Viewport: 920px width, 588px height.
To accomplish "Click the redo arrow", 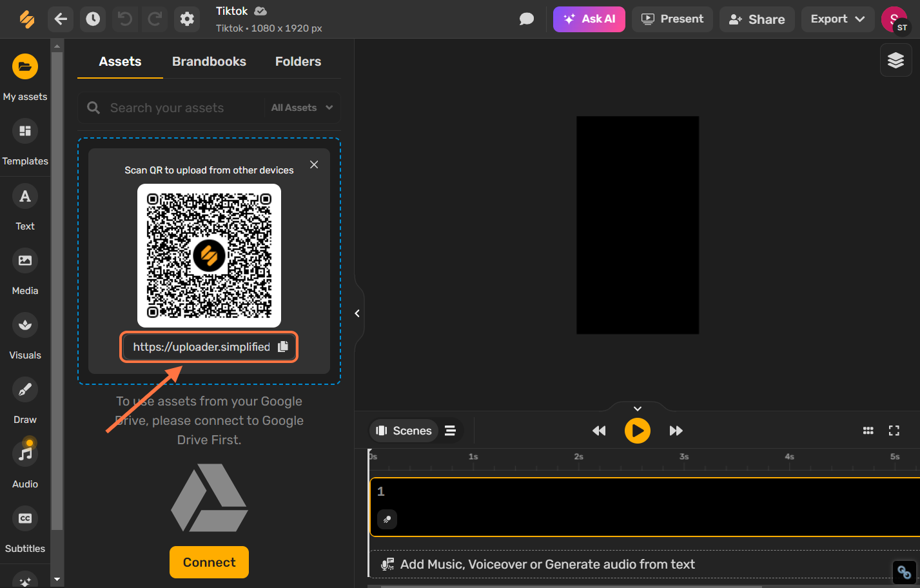I will point(155,19).
